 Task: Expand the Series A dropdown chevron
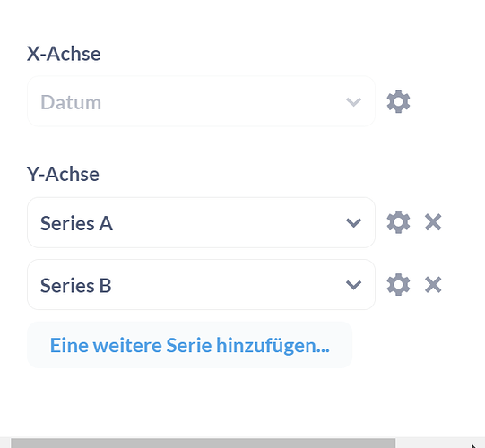(353, 222)
